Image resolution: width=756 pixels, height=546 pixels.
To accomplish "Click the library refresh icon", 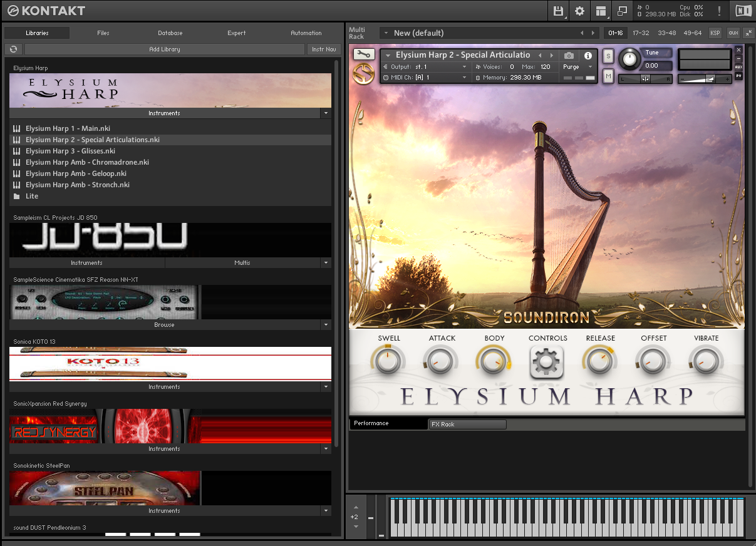I will coord(13,49).
